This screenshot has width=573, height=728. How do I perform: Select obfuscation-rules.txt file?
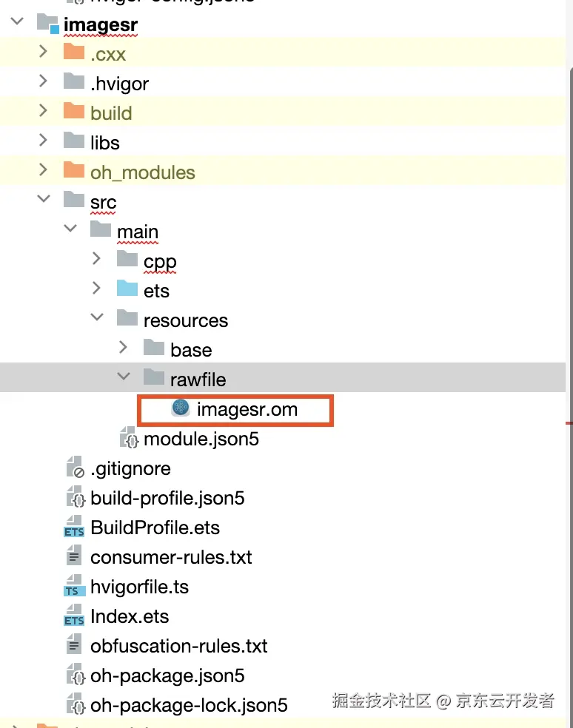pyautogui.click(x=178, y=646)
